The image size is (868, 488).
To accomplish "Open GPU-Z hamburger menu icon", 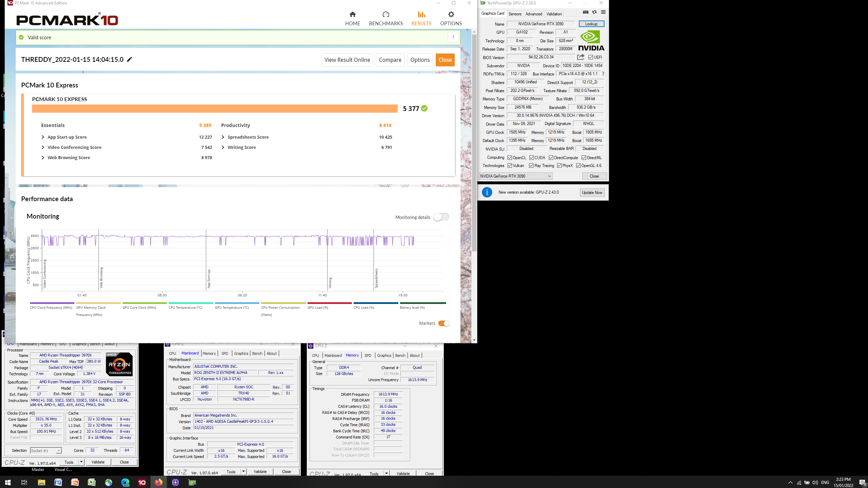I will pyautogui.click(x=603, y=12).
